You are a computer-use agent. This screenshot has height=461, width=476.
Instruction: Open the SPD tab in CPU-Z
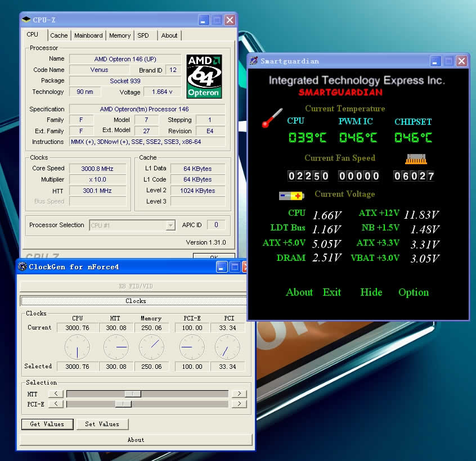pyautogui.click(x=143, y=35)
